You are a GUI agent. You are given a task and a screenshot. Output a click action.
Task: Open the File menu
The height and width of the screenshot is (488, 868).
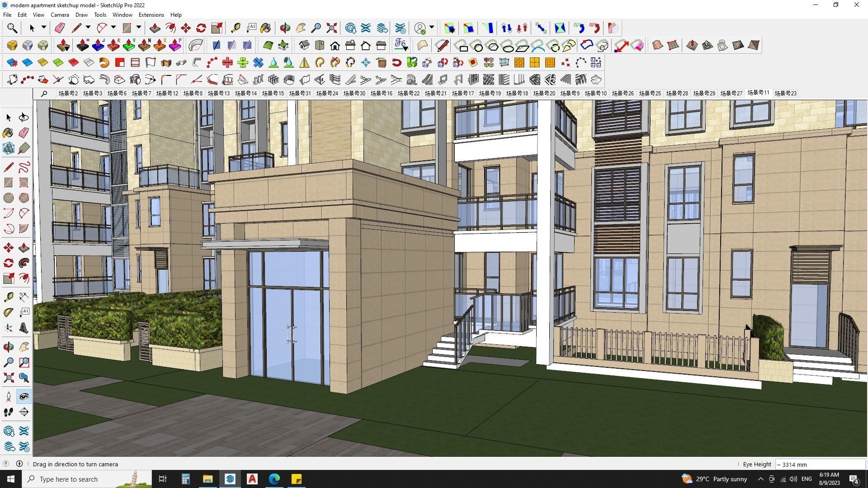click(7, 15)
